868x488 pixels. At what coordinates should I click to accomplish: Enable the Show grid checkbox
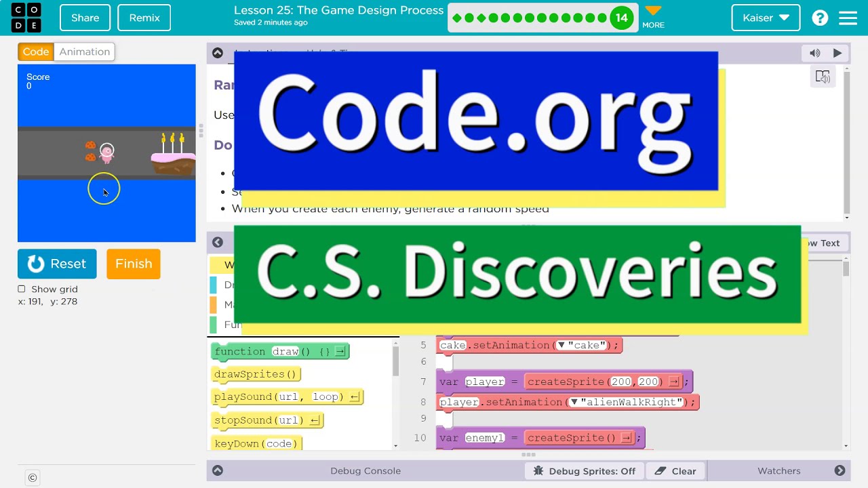pyautogui.click(x=22, y=289)
